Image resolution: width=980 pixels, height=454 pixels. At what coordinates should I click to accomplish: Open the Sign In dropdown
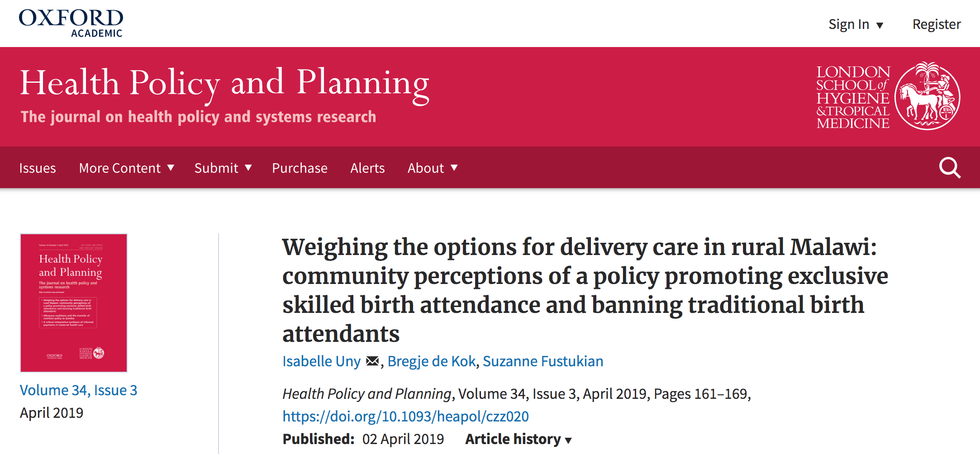click(x=855, y=24)
